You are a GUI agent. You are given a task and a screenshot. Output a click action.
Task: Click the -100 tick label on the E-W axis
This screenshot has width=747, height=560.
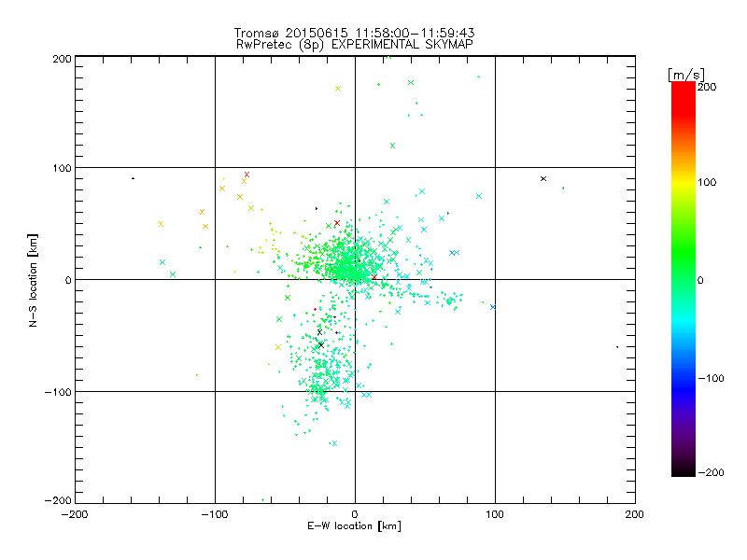click(215, 514)
